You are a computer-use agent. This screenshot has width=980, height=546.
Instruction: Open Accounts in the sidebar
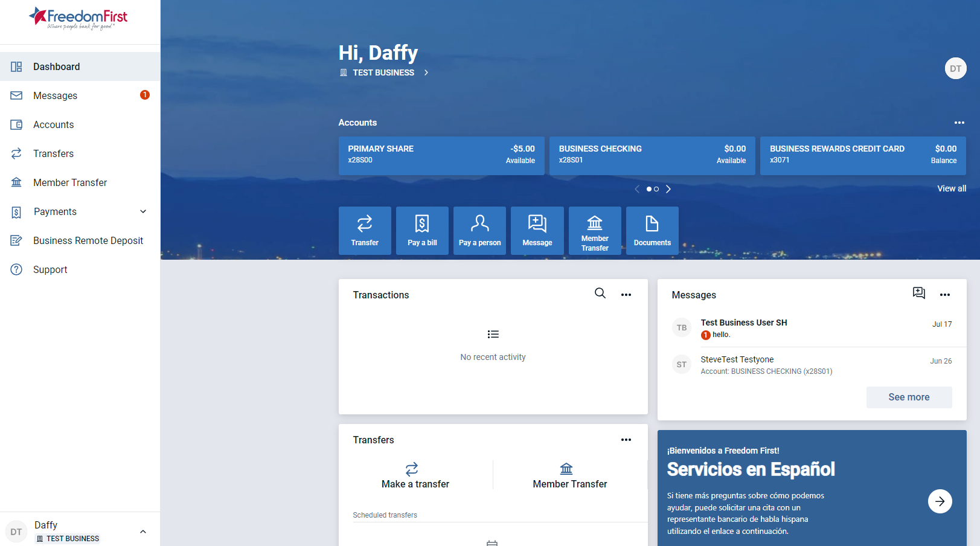(x=80, y=124)
